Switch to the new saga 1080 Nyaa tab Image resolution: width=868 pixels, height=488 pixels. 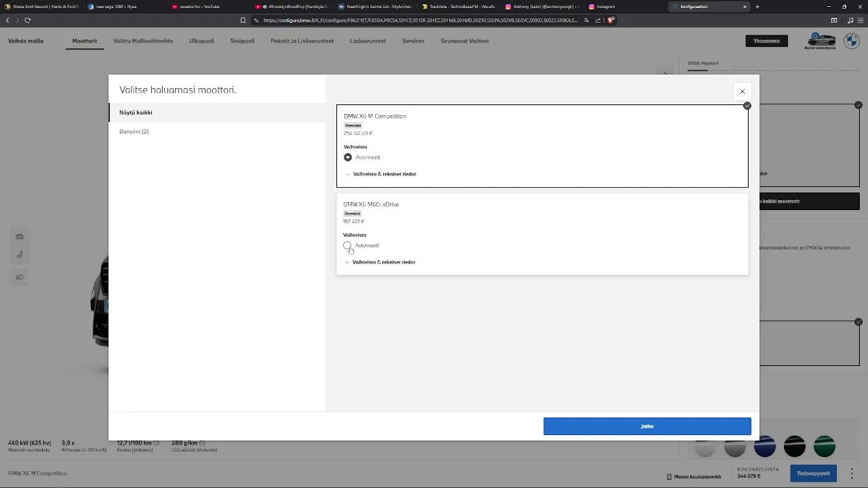click(125, 7)
